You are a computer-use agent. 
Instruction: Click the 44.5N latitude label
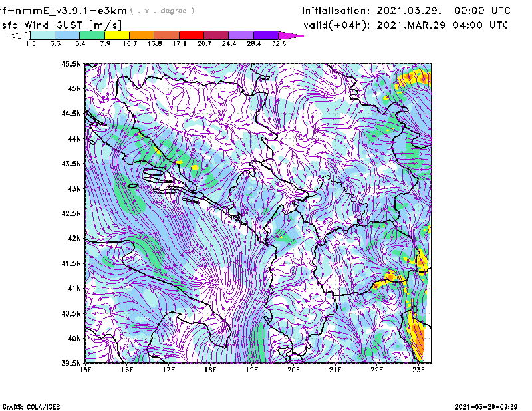71,113
